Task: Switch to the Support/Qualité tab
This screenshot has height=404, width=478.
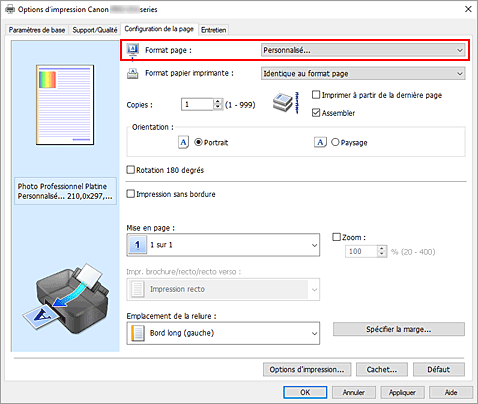Action: 95,30
